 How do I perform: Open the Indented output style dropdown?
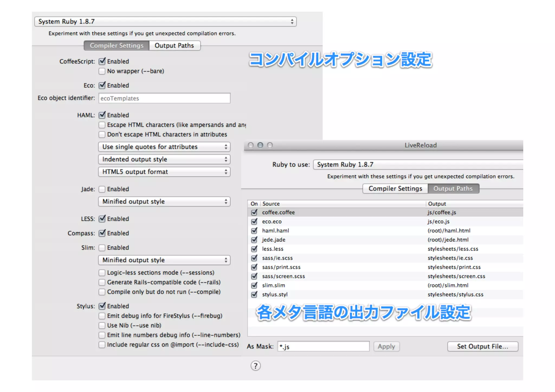point(164,159)
